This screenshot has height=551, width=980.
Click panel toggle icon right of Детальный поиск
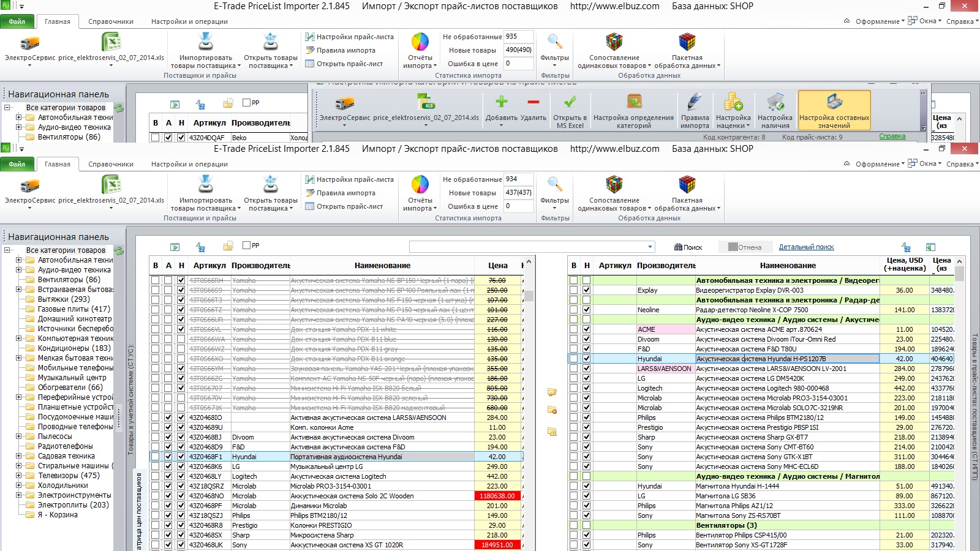point(930,247)
